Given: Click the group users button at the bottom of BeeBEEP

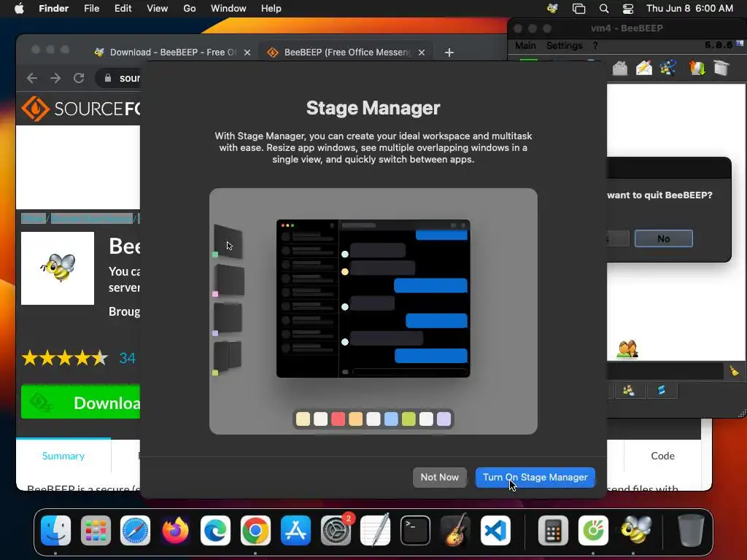Looking at the screenshot, I should 629,391.
